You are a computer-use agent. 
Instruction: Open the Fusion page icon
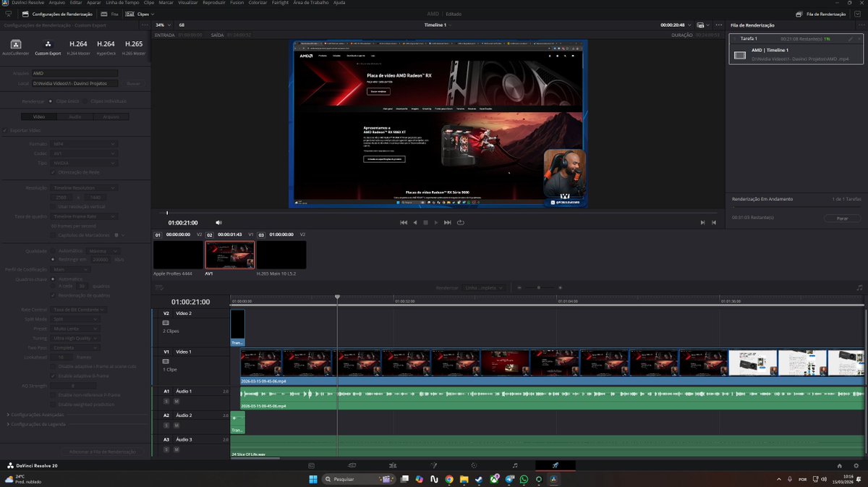pos(433,465)
